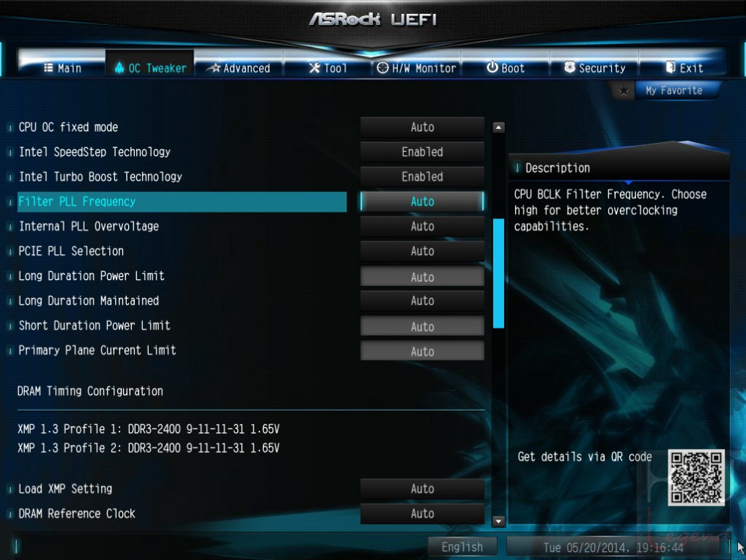Open PCIE PLL Selection Auto dropdown
Screen dimensions: 746x560
pyautogui.click(x=422, y=251)
